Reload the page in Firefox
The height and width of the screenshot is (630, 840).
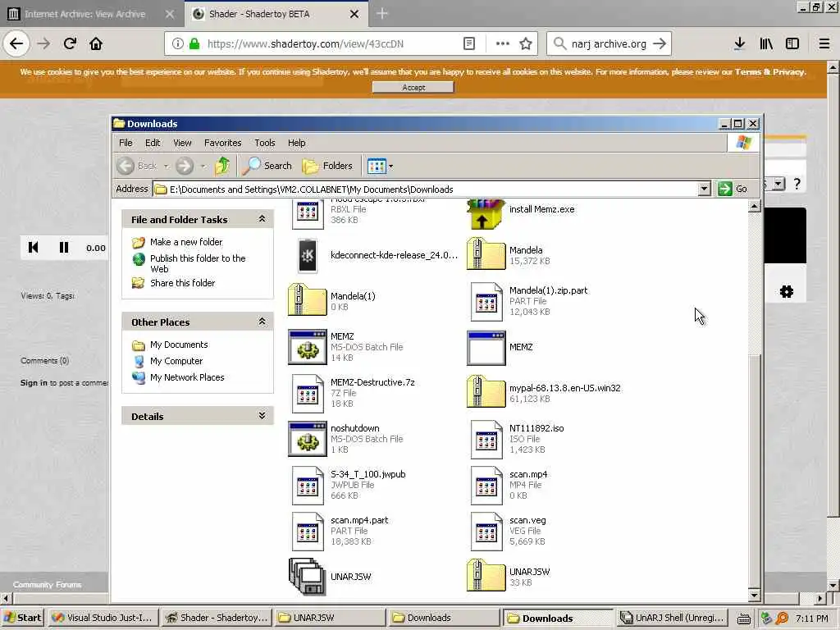(71, 43)
